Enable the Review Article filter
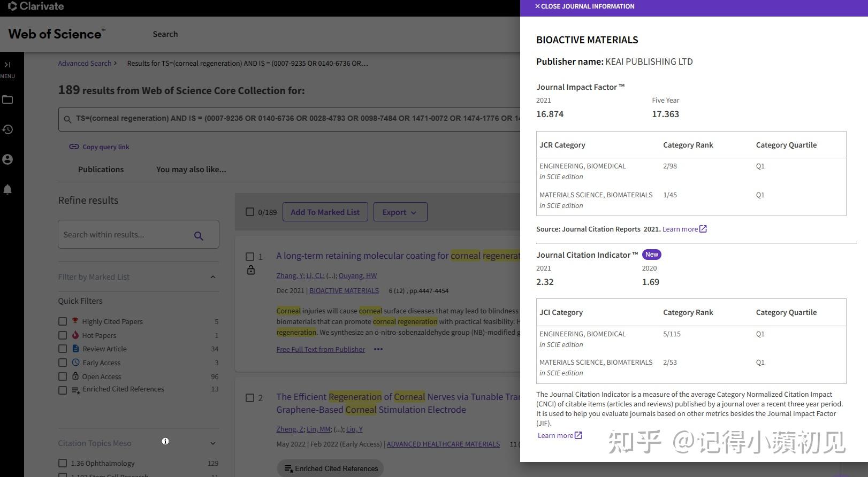868x477 pixels. tap(63, 349)
